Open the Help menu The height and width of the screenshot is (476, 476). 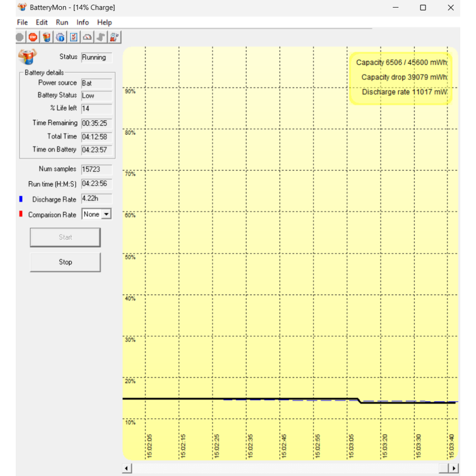(x=104, y=22)
